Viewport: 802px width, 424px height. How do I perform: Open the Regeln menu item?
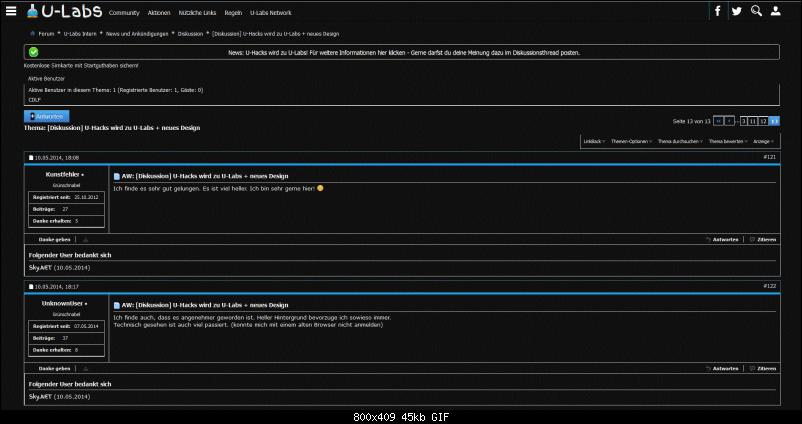pos(233,13)
